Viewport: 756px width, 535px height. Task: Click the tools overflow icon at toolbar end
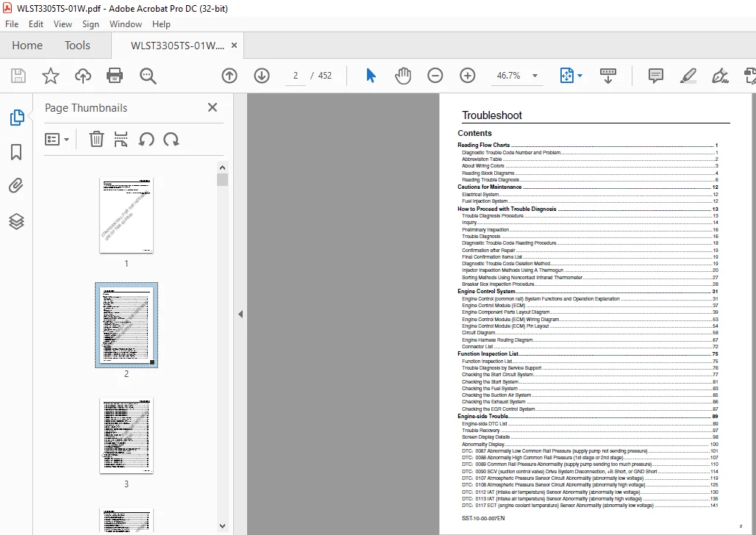pyautogui.click(x=749, y=76)
